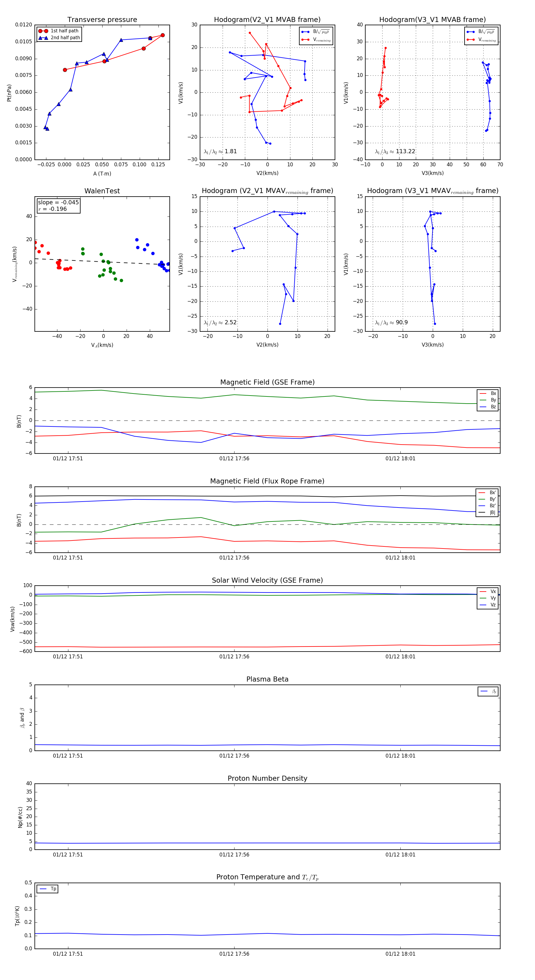
Task: Click the λ1/λ2 ≈ 1.81 annotation
Action: tap(220, 151)
